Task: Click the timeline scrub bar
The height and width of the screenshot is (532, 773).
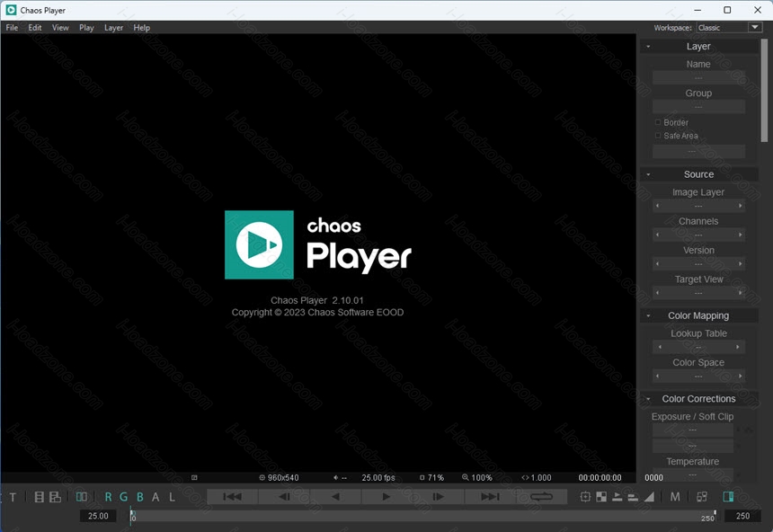Action: click(x=423, y=516)
